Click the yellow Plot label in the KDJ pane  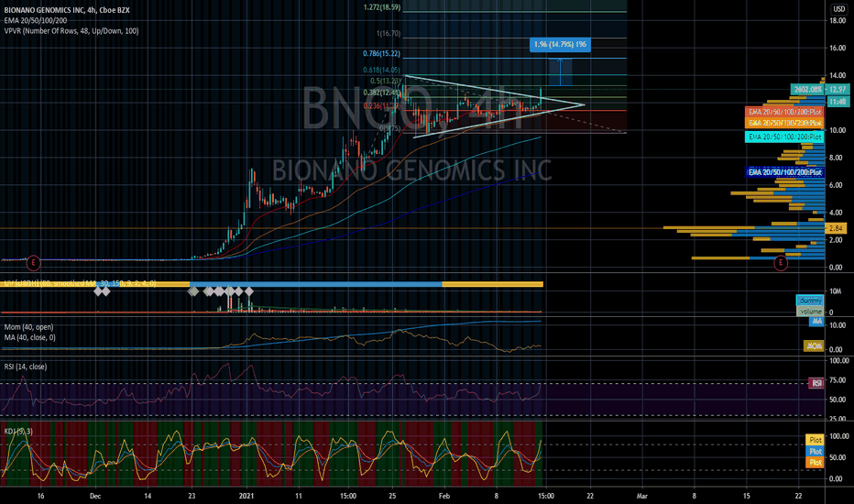[815, 440]
